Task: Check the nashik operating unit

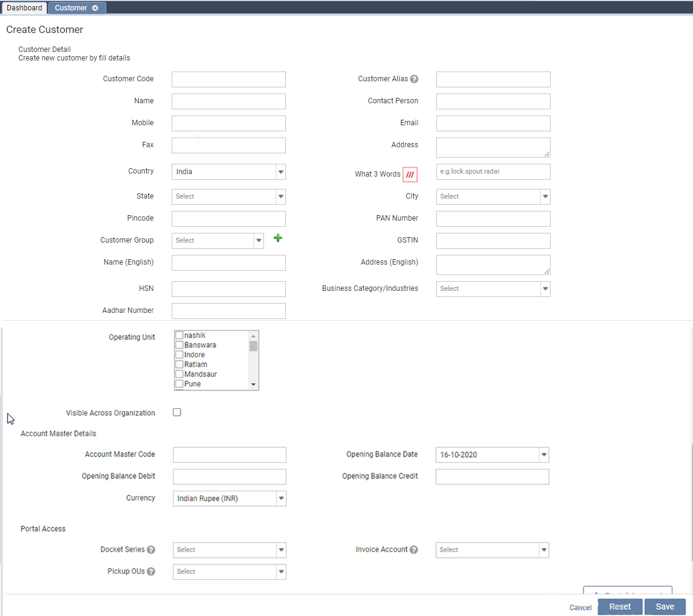Action: click(x=180, y=335)
